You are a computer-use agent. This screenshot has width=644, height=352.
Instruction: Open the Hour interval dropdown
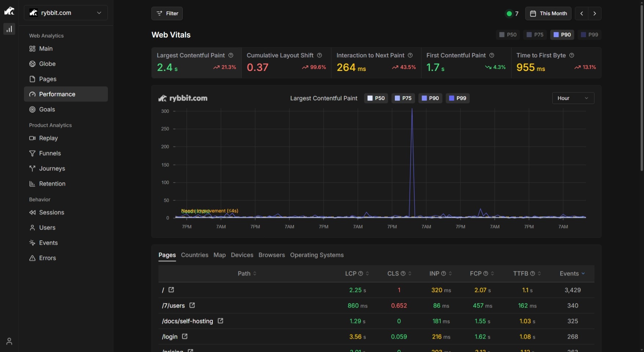(x=573, y=98)
